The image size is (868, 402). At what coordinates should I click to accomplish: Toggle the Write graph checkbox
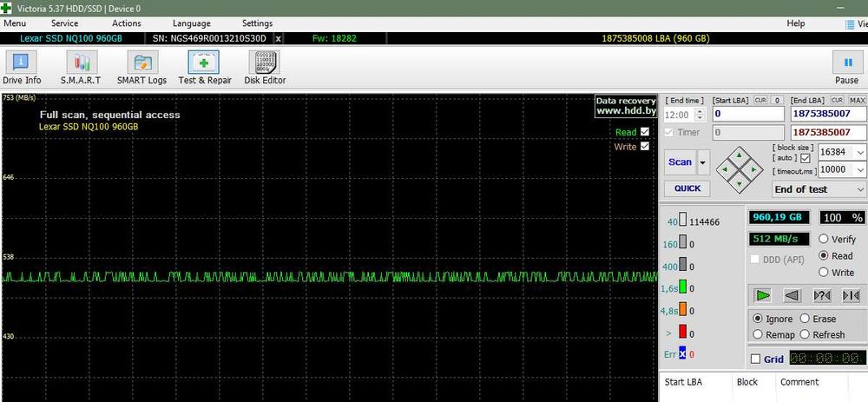(x=644, y=146)
